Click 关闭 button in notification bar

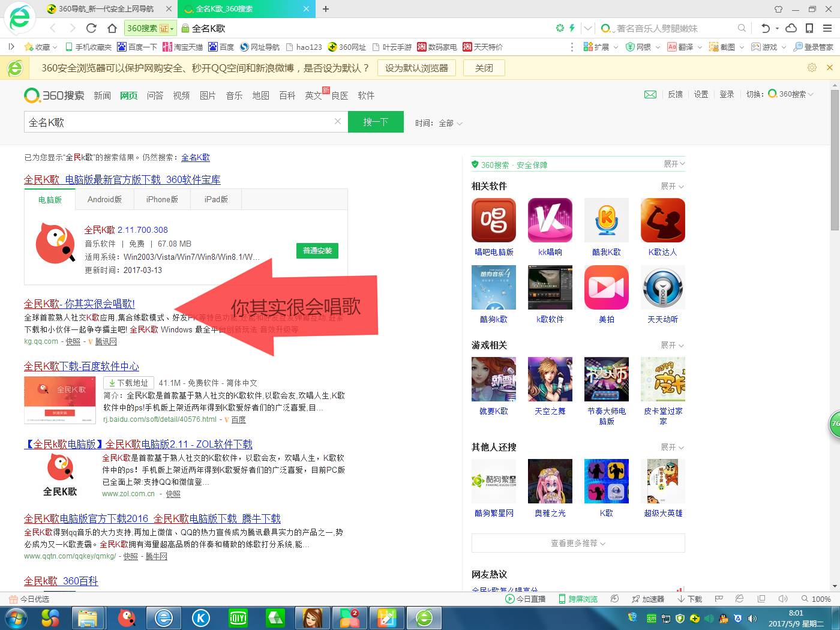point(484,68)
